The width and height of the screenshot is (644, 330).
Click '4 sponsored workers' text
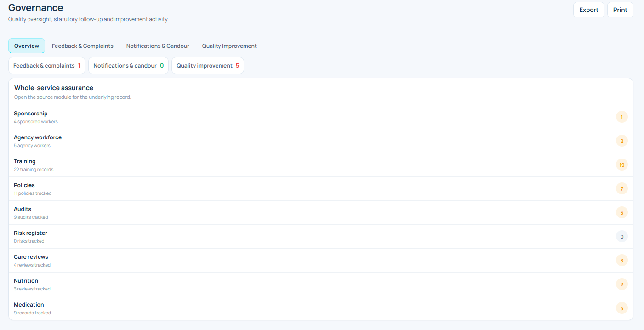[x=36, y=122]
